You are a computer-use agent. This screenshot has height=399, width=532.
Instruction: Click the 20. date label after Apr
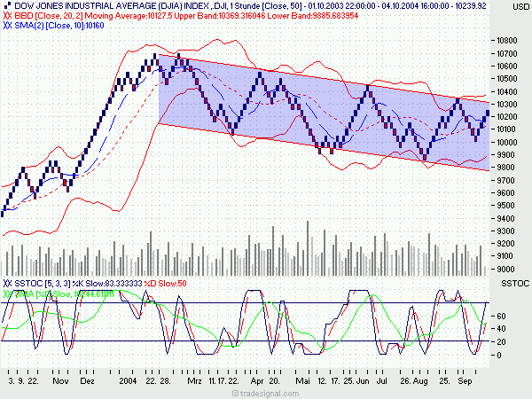coord(275,381)
